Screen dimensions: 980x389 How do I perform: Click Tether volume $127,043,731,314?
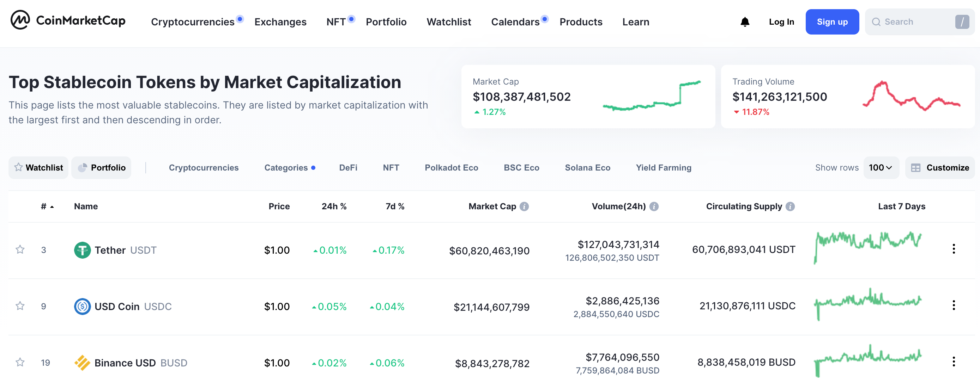(x=618, y=244)
